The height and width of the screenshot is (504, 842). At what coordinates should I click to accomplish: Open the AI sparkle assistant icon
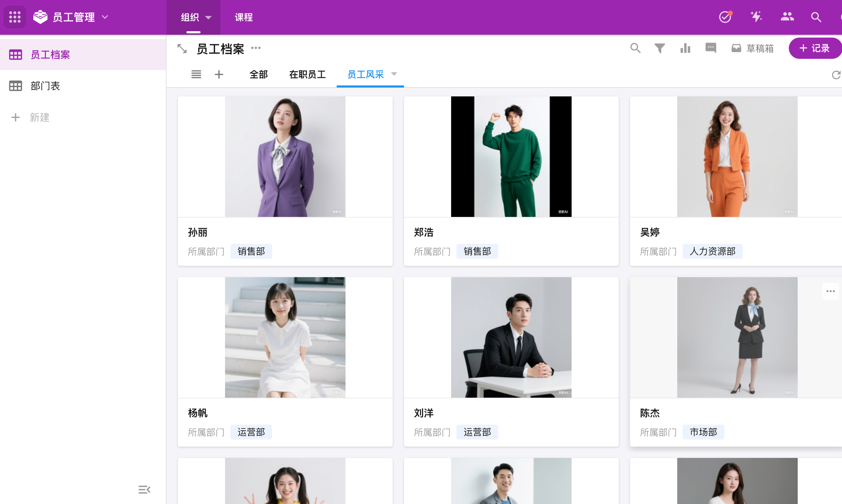(x=756, y=17)
